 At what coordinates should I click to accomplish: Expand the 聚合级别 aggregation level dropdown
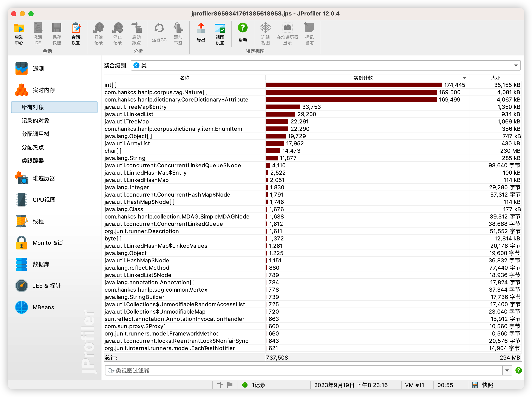(516, 66)
